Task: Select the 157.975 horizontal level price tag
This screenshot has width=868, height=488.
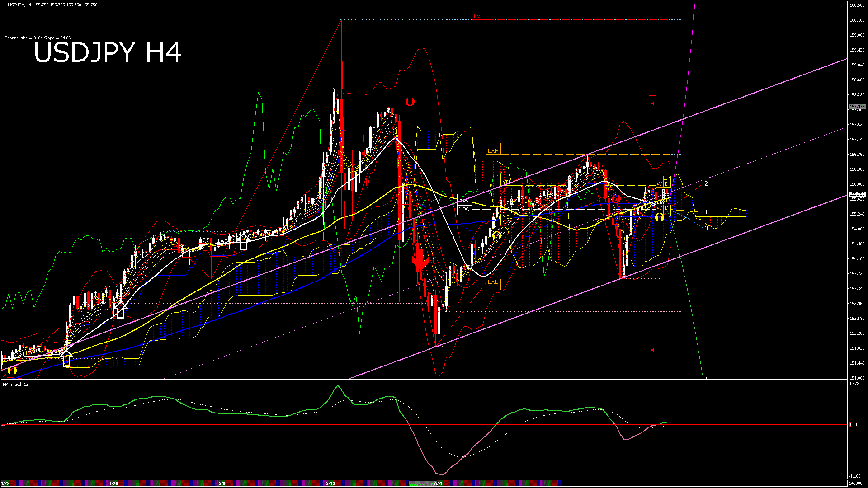Action: (x=857, y=107)
